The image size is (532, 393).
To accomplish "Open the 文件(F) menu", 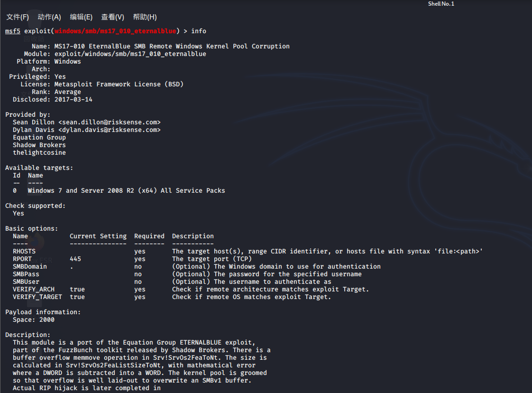I will coord(18,17).
